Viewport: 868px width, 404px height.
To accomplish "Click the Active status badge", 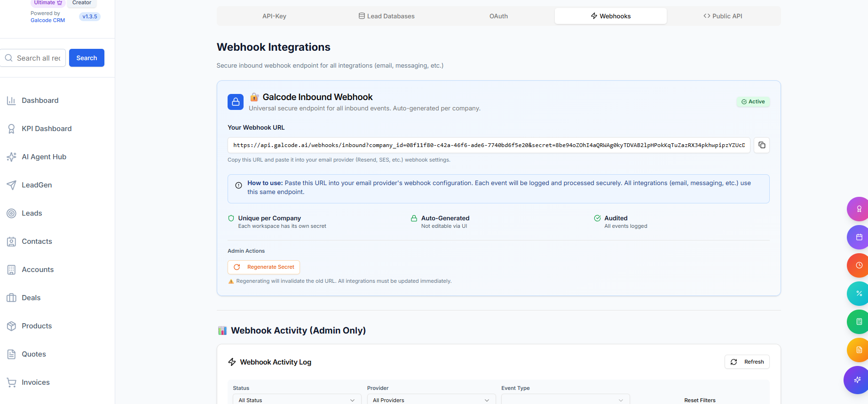I will 753,101.
